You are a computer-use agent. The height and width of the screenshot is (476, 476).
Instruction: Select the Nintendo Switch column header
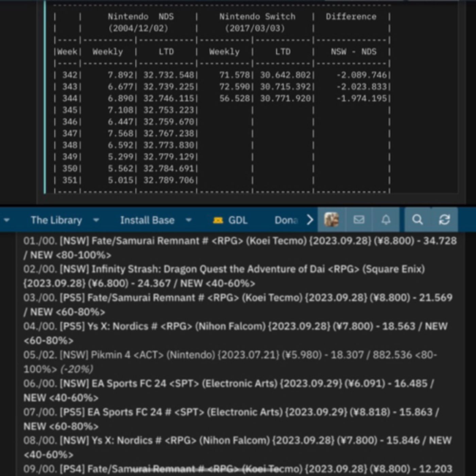257,16
